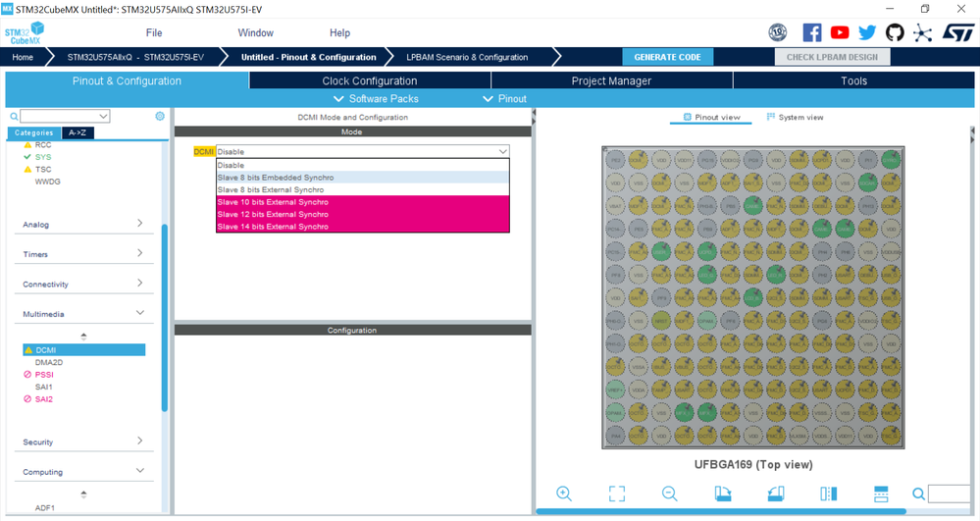
Task: Collapse the Multimedia category
Action: [83, 313]
